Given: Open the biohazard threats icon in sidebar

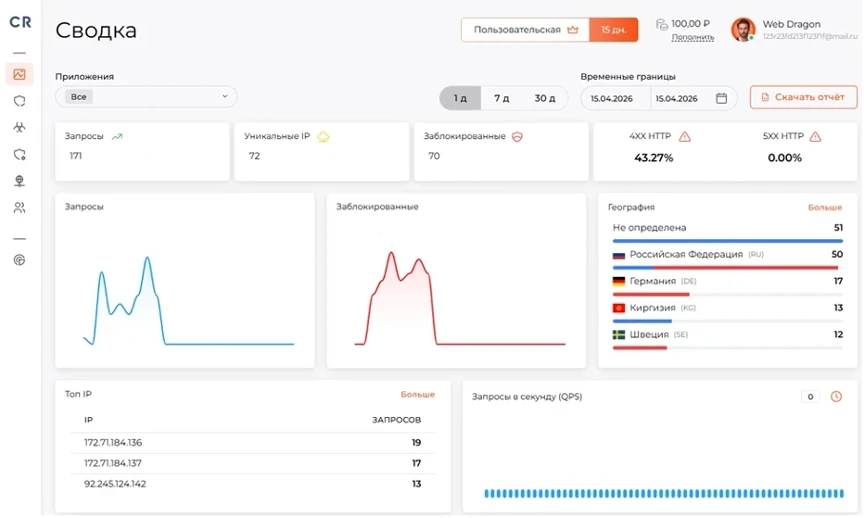Looking at the screenshot, I should click(x=19, y=127).
